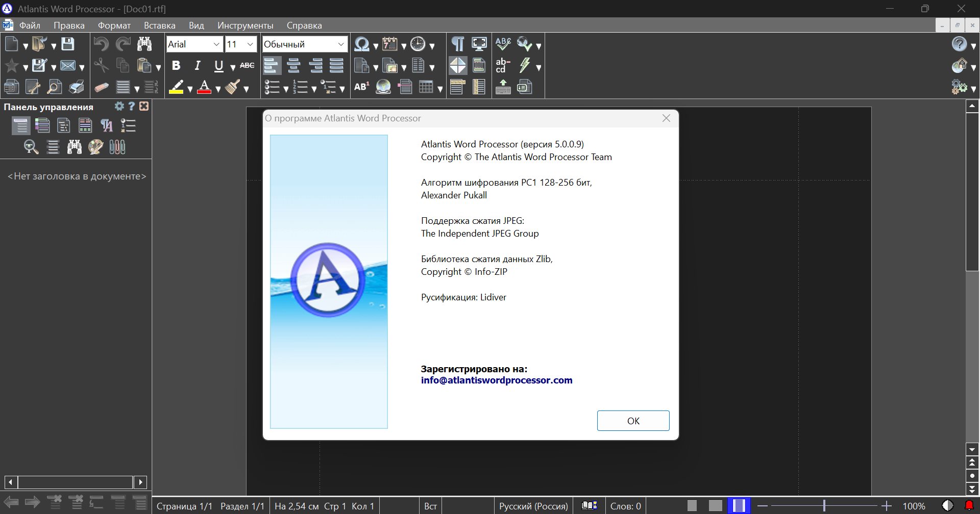Image resolution: width=980 pixels, height=514 pixels.
Task: Click the Русский (Россия) language status field
Action: click(x=533, y=506)
